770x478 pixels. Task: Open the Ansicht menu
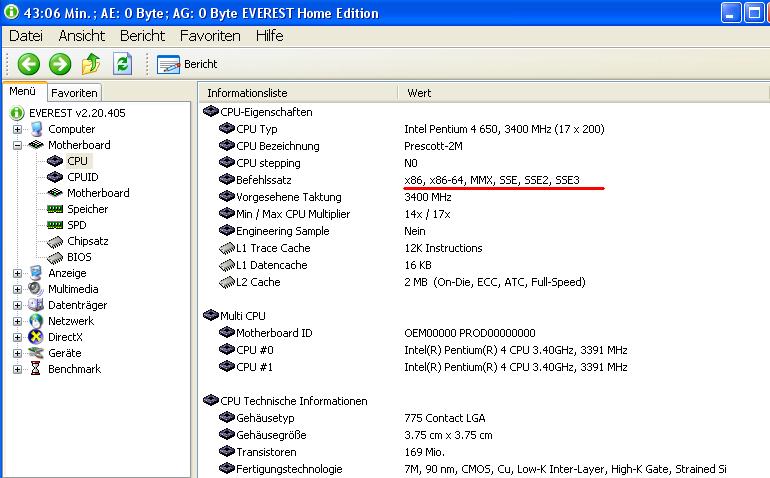tap(81, 35)
